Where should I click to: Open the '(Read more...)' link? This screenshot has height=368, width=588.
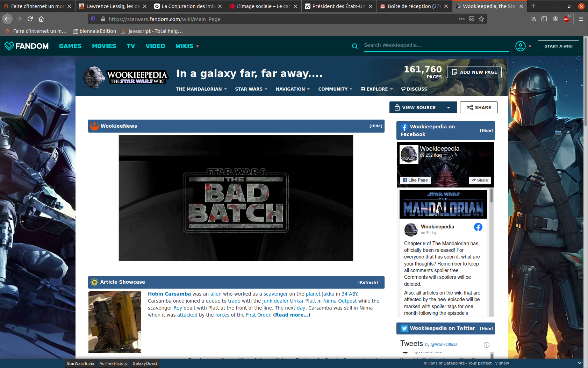click(292, 315)
